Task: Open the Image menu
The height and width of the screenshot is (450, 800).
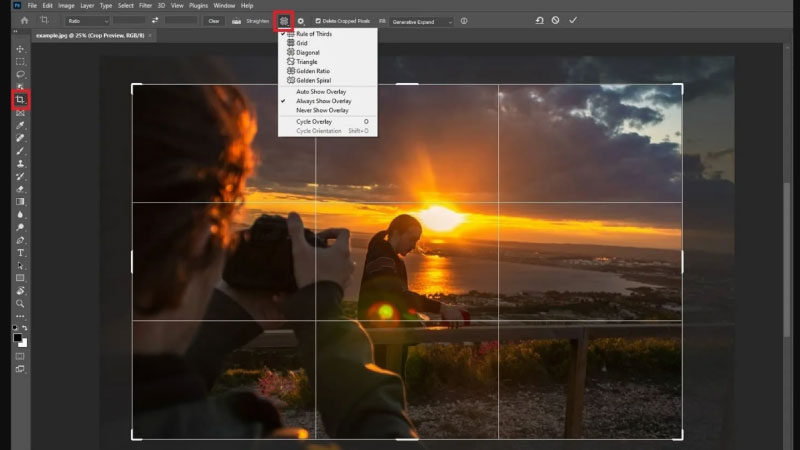Action: coord(66,6)
